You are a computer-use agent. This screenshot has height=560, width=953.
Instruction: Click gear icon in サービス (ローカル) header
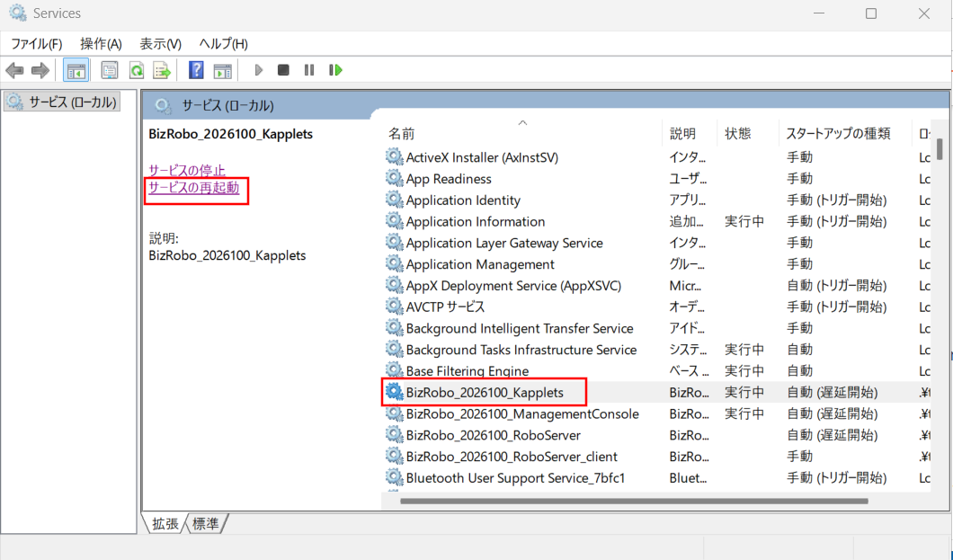163,106
